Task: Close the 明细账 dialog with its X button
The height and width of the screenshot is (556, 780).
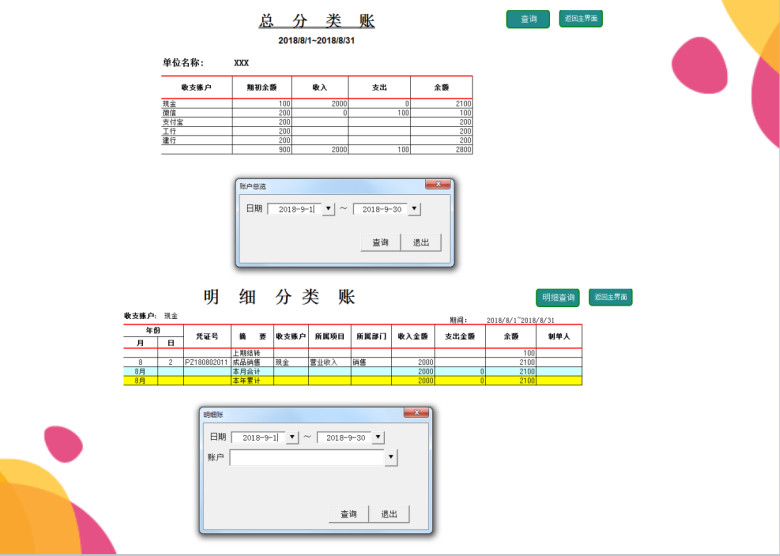Action: [416, 412]
